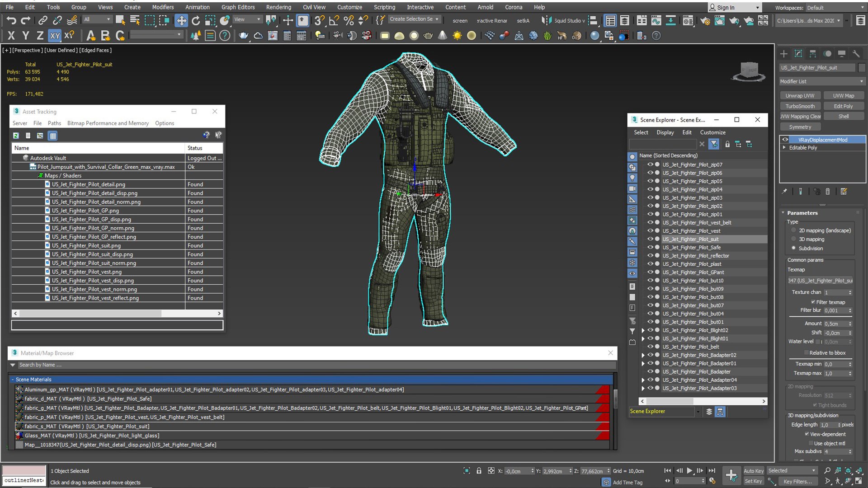Screen dimensions: 868x488
Task: Open Scene Explorer Display menu
Action: pyautogui.click(x=665, y=132)
